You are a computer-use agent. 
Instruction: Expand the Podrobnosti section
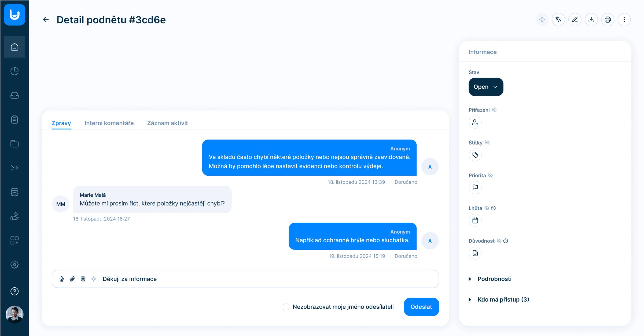click(x=494, y=279)
